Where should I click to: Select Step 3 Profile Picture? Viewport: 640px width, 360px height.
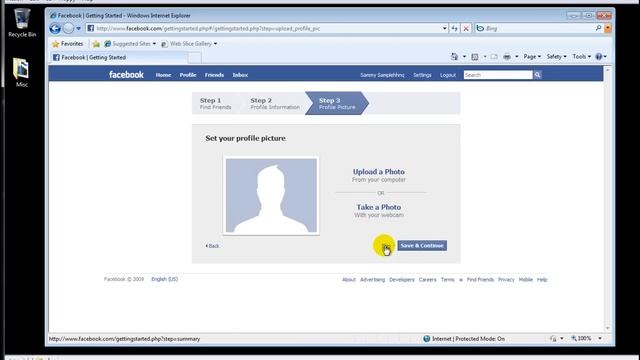coord(337,103)
